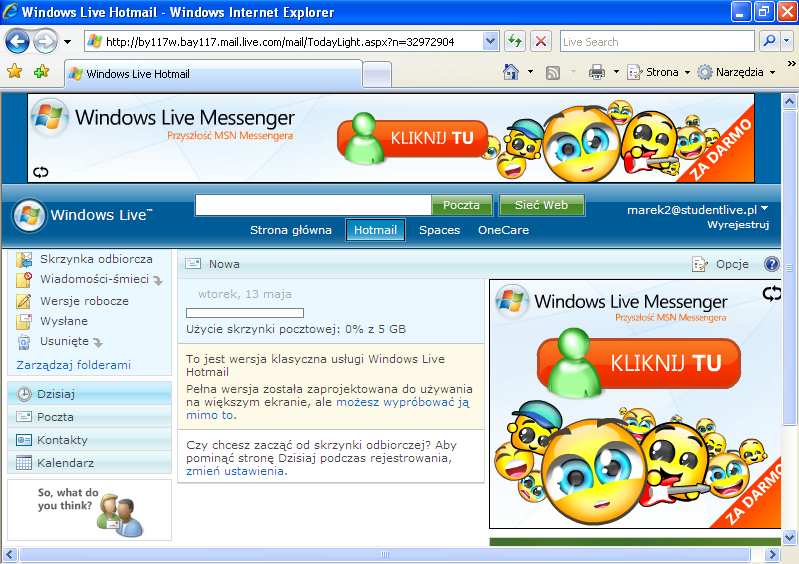Image resolution: width=799 pixels, height=564 pixels.
Task: Open the Usunięte folder
Action: 64,341
